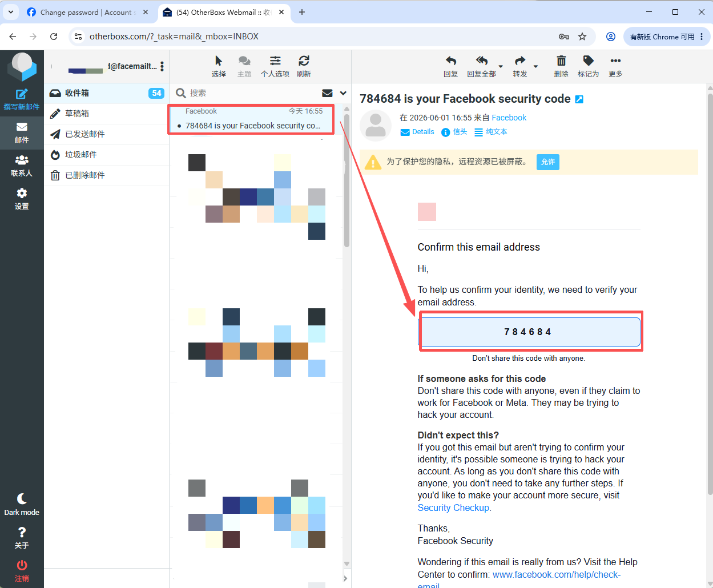Open the Security Checkup link
The image size is (713, 588).
coord(453,508)
